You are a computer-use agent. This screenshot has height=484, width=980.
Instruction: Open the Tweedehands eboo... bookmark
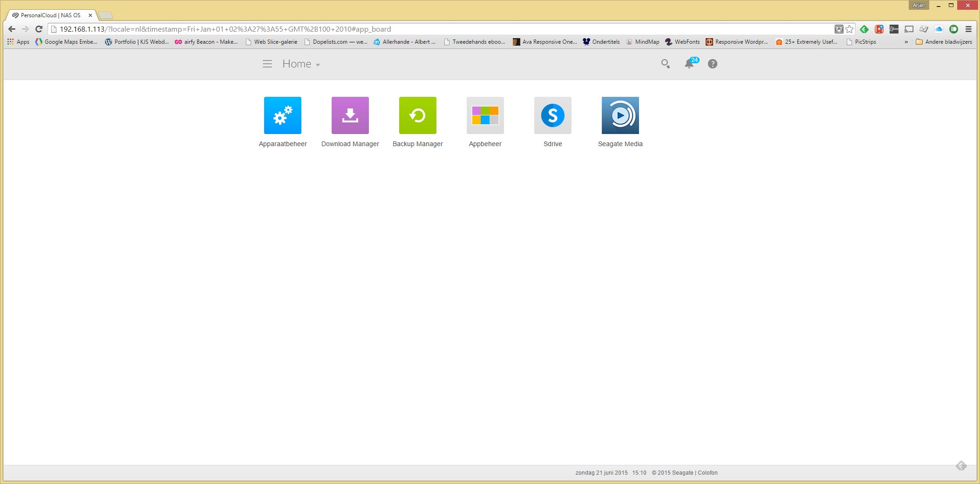pyautogui.click(x=474, y=42)
